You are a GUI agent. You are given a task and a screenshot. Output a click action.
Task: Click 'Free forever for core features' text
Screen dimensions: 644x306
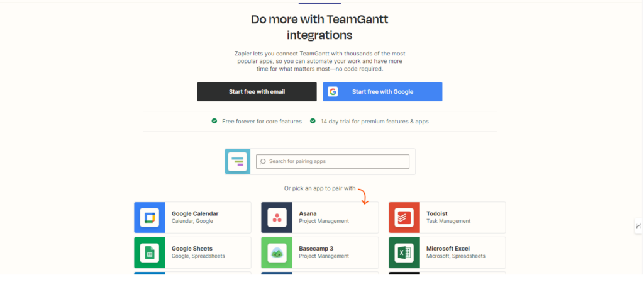click(262, 122)
